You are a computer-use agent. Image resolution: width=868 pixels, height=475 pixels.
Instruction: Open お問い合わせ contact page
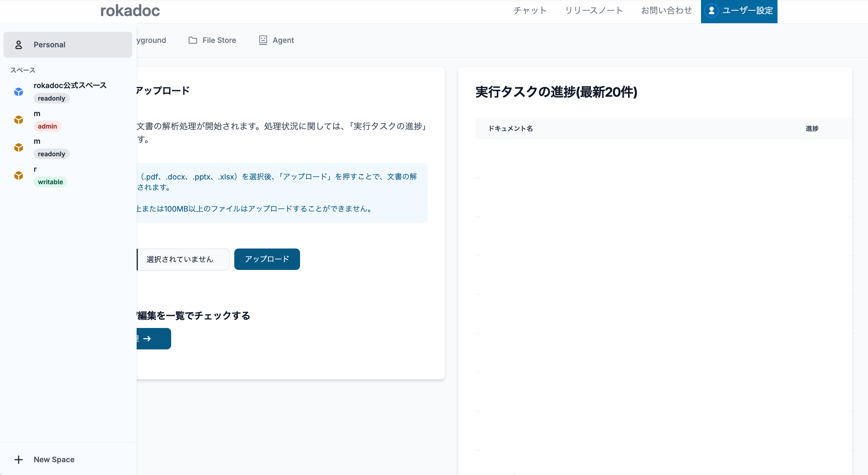666,10
